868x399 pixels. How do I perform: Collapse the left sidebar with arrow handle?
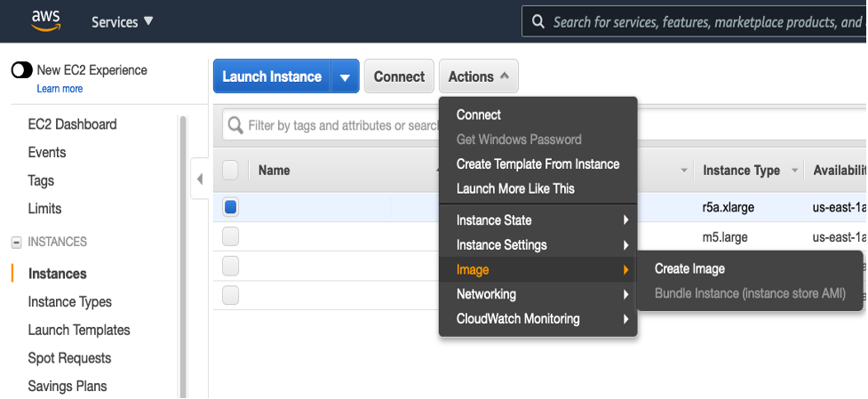click(199, 179)
